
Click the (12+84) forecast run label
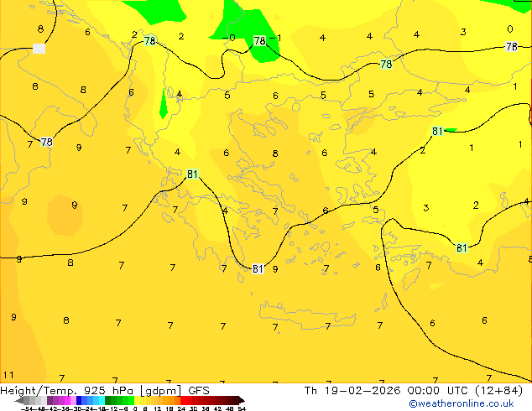coord(498,391)
